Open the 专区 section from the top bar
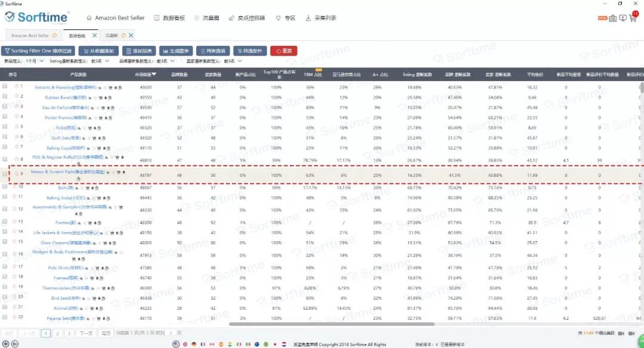 [x=290, y=18]
